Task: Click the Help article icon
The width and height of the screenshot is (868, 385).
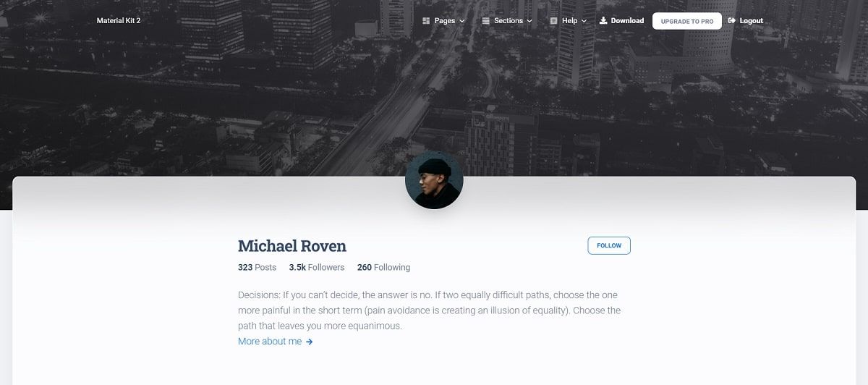Action: pyautogui.click(x=553, y=21)
